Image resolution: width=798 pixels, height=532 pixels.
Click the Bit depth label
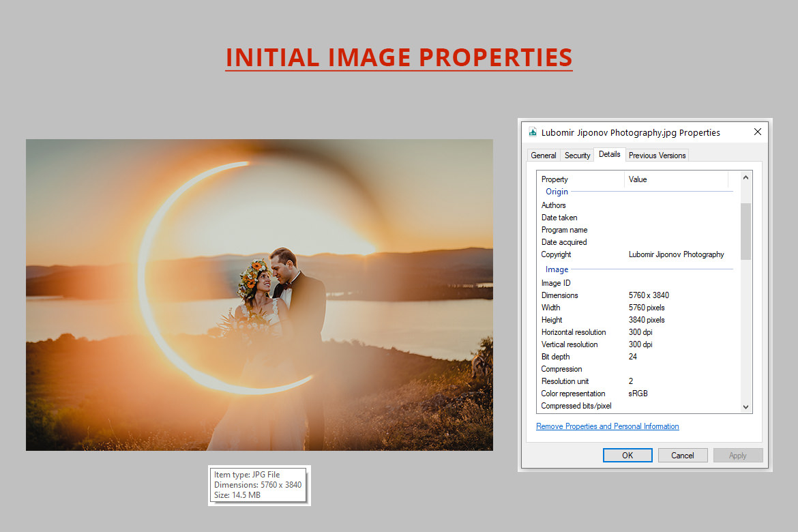[x=555, y=356]
